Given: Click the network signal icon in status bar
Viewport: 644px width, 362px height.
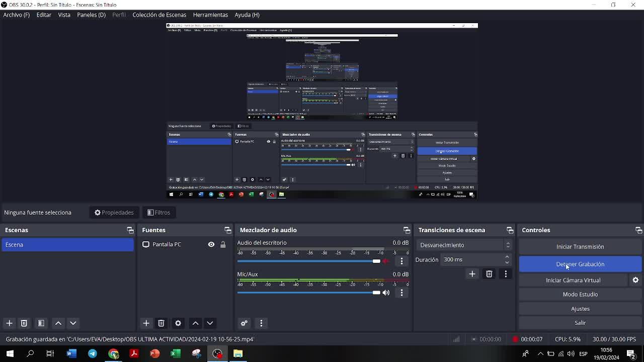Looking at the screenshot, I should coord(456,339).
